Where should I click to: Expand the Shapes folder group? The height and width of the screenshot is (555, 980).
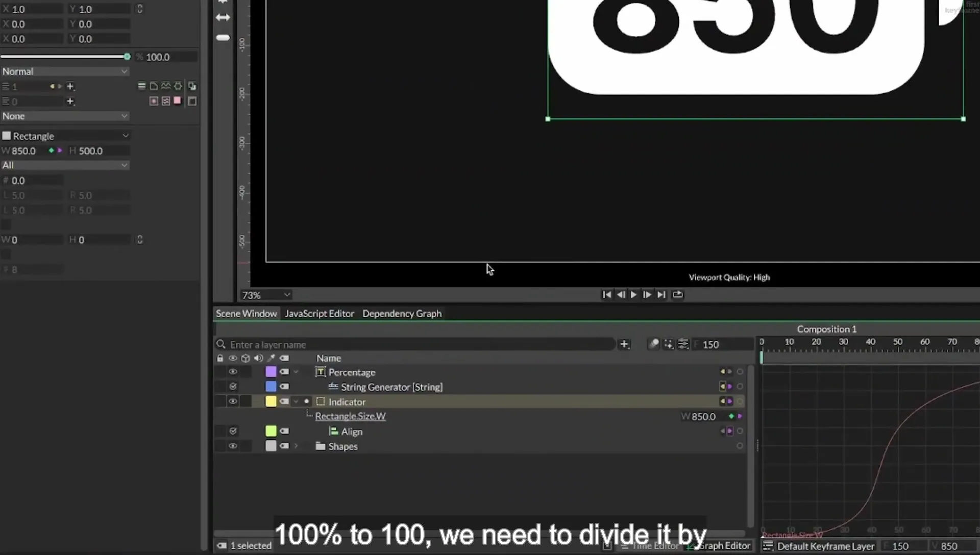coord(296,446)
